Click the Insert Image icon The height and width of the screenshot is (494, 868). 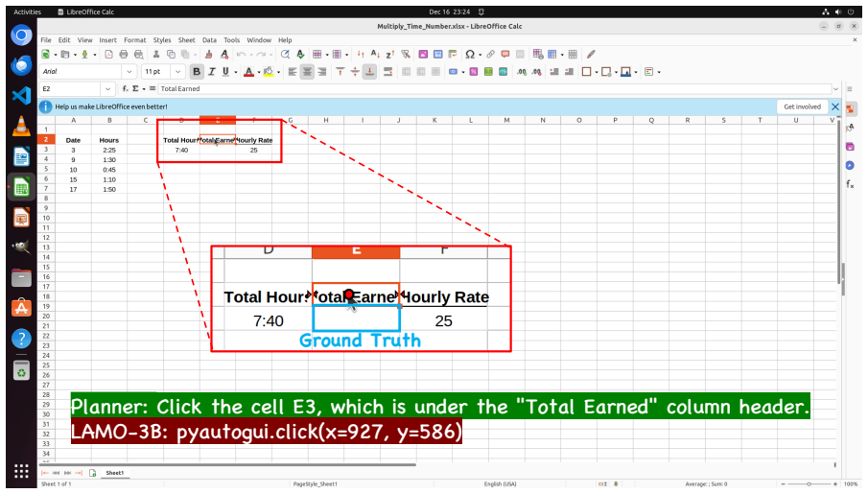[423, 55]
